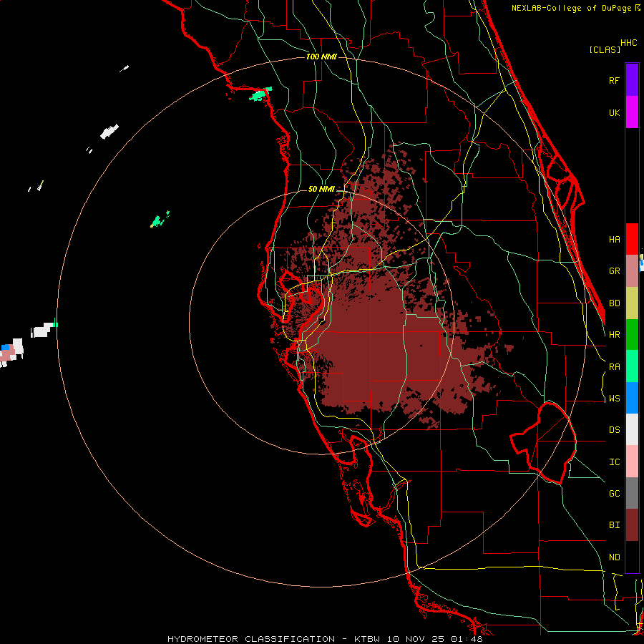Click the GR legend label
The width and height of the screenshot is (644, 644).
(614, 271)
